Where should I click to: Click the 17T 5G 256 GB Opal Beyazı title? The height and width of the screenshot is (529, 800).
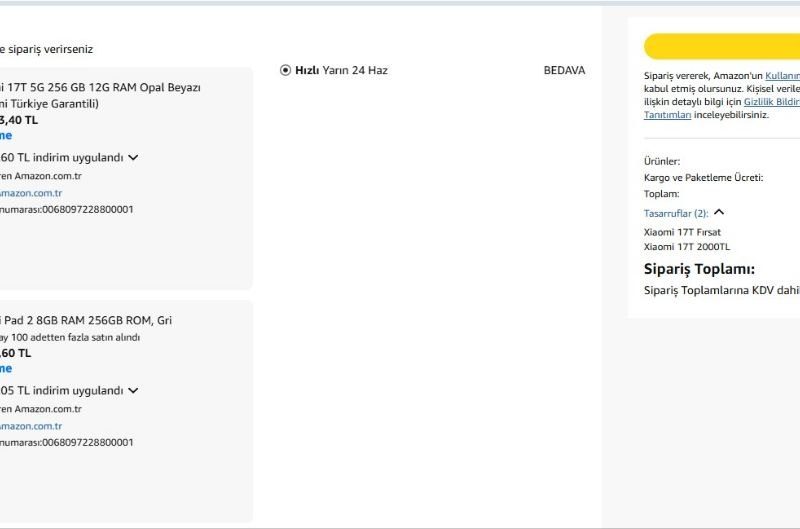[x=101, y=87]
